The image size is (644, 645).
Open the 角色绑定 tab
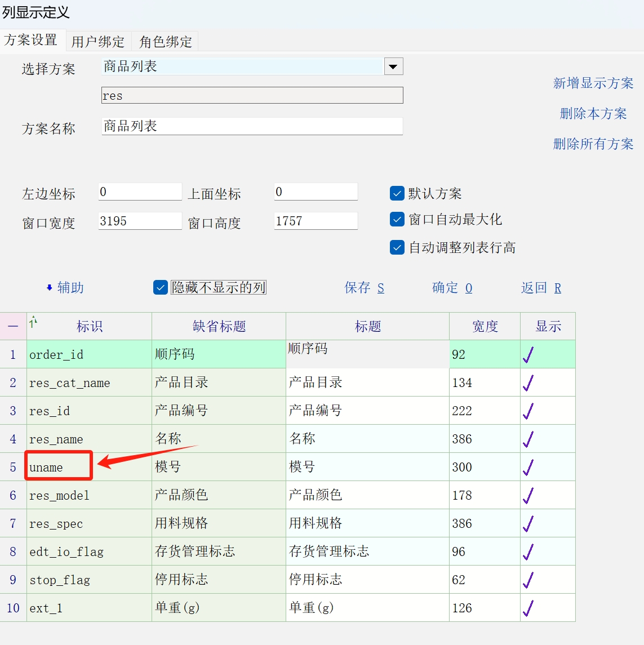[166, 42]
